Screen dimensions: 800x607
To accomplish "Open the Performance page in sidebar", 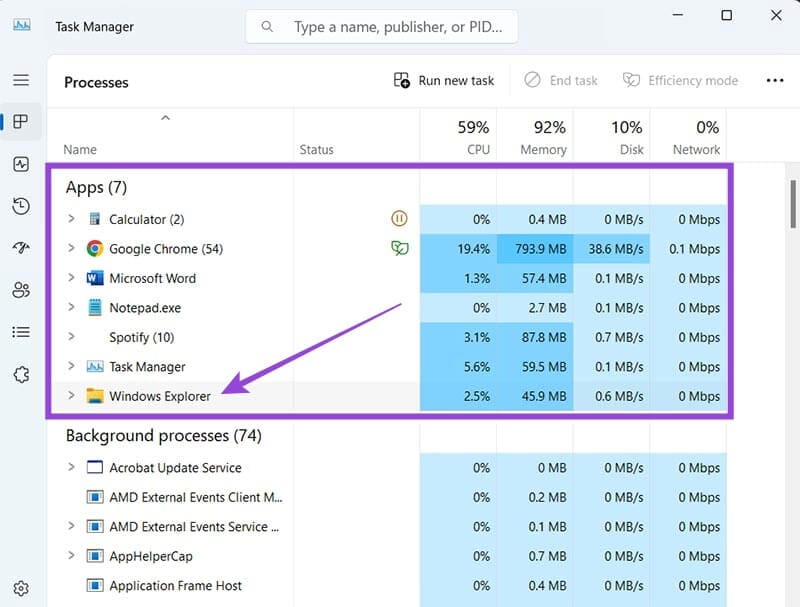I will (x=21, y=164).
